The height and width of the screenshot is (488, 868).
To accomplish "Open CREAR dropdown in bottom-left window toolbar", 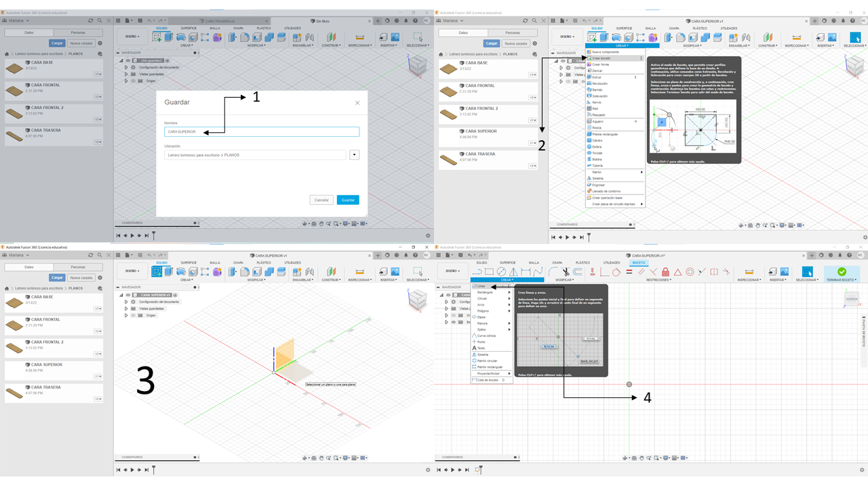I will tap(186, 280).
